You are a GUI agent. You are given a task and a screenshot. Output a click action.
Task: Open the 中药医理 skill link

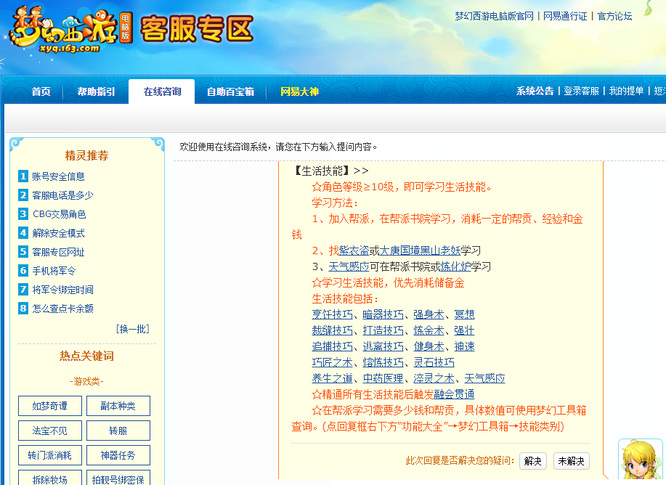(x=383, y=378)
